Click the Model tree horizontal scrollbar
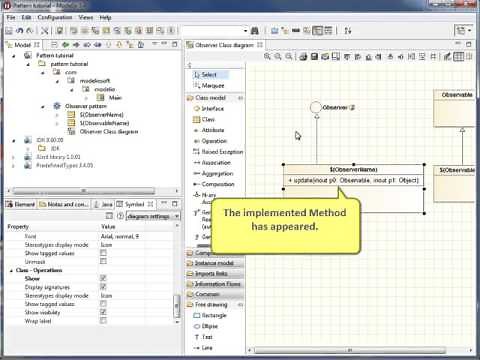 pos(83,191)
